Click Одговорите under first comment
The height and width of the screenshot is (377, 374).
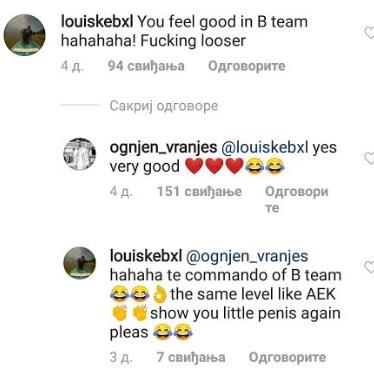coord(247,66)
